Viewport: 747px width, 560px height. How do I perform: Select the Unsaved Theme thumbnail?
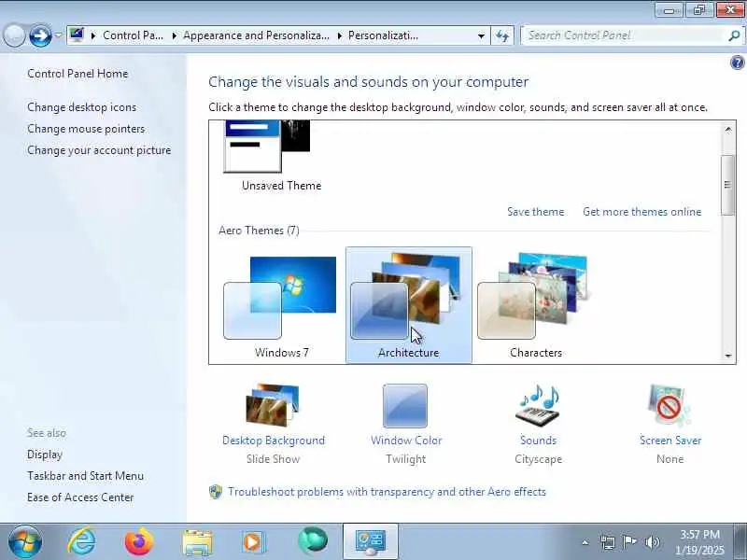click(x=267, y=147)
